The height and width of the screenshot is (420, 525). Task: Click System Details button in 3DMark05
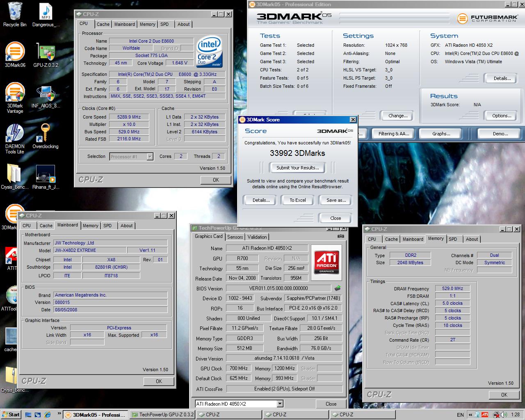click(502, 78)
